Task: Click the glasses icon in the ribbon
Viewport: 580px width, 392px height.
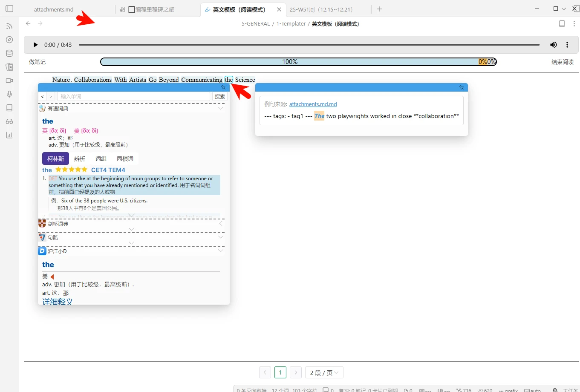Action: [9, 121]
